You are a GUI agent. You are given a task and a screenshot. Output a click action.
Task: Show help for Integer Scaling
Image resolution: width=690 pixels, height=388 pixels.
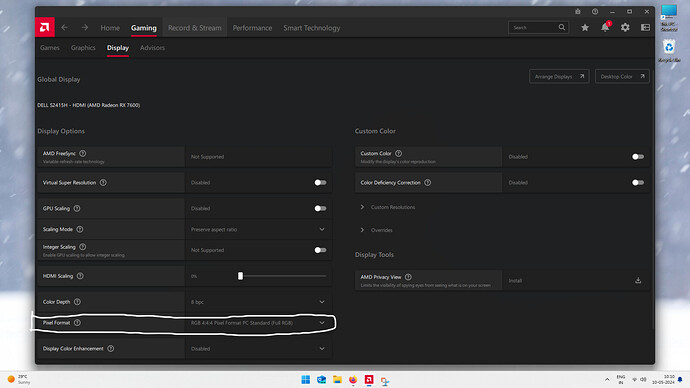pos(82,247)
